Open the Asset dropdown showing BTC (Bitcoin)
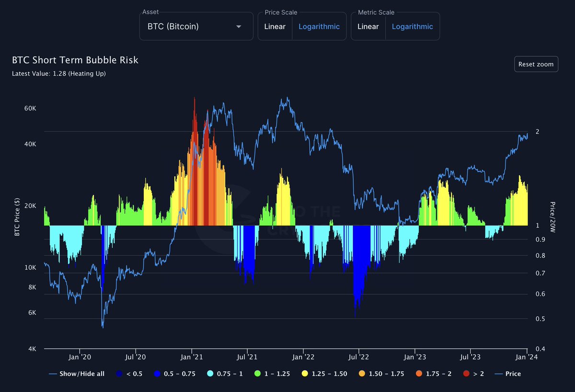 (x=196, y=26)
